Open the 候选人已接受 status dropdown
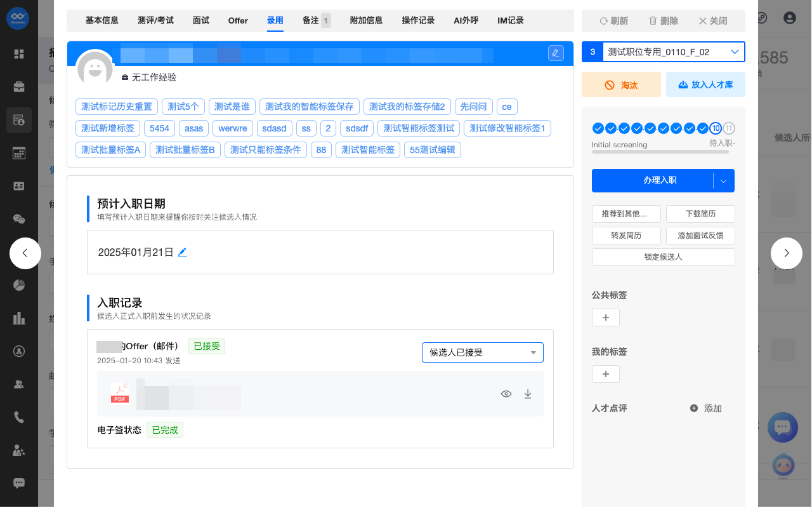The height and width of the screenshot is (508, 812). click(482, 352)
